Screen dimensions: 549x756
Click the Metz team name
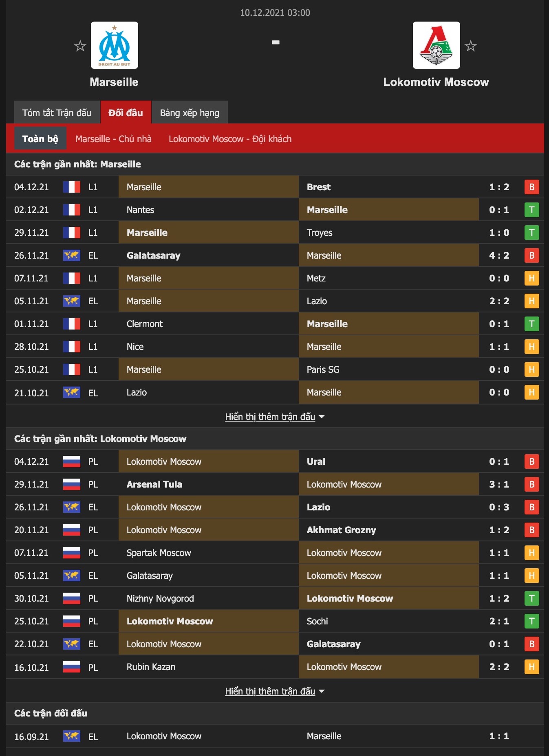point(316,278)
